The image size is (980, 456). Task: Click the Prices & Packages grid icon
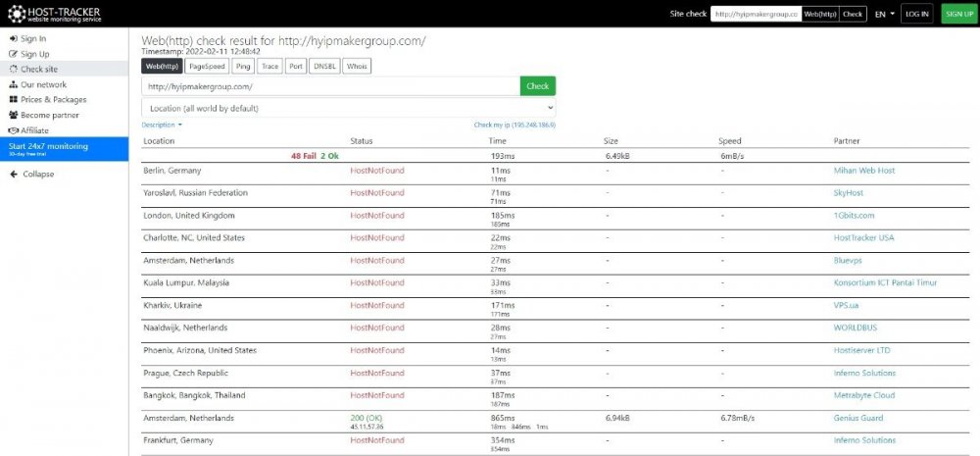[x=13, y=100]
